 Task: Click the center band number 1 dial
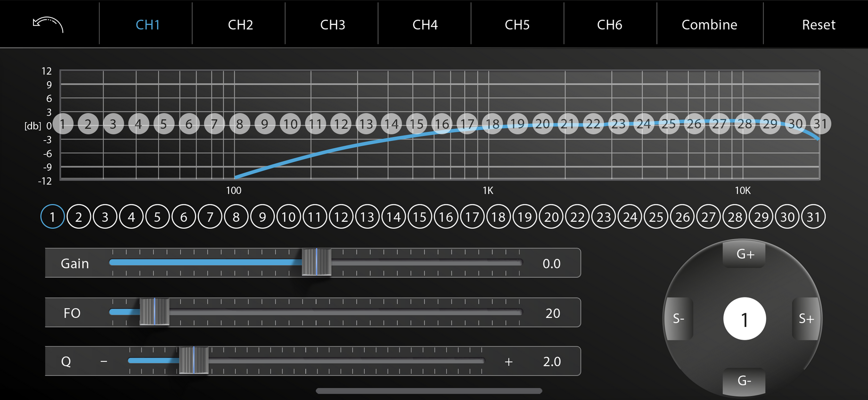[x=745, y=319]
